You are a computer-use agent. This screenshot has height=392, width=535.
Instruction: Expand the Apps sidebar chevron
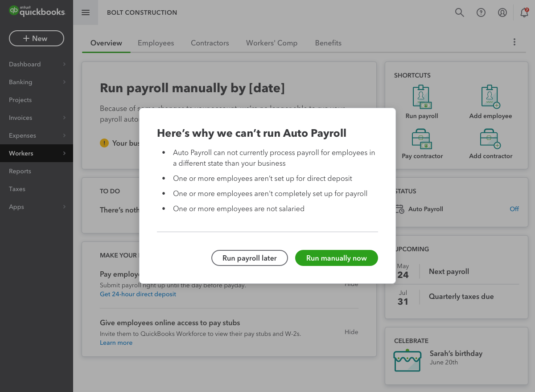point(64,207)
